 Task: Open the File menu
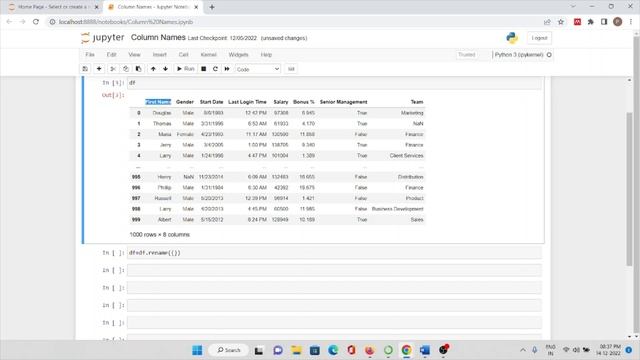point(90,55)
